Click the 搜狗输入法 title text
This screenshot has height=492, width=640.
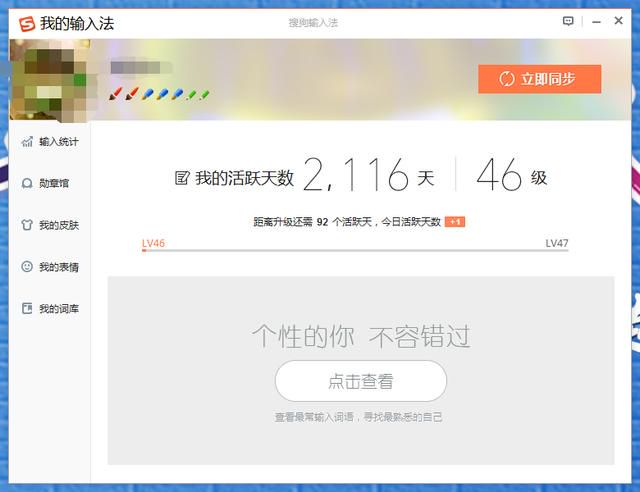tap(313, 23)
